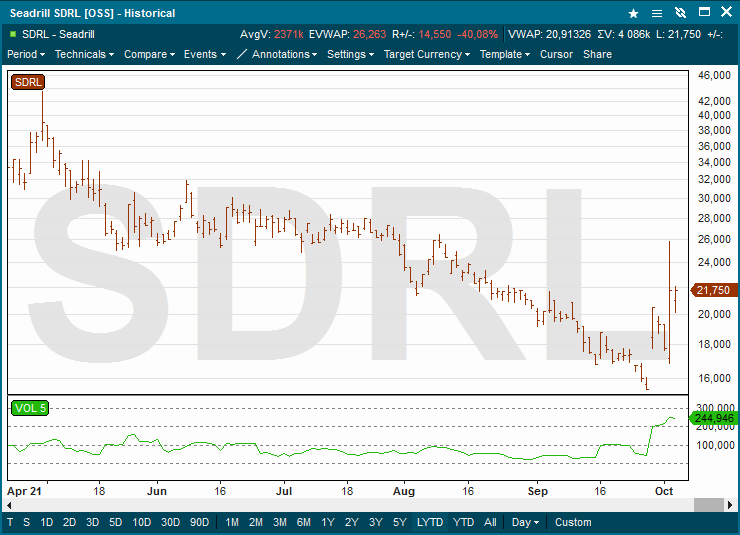740x535 pixels.
Task: Switch range to 2Y
Action: [352, 522]
